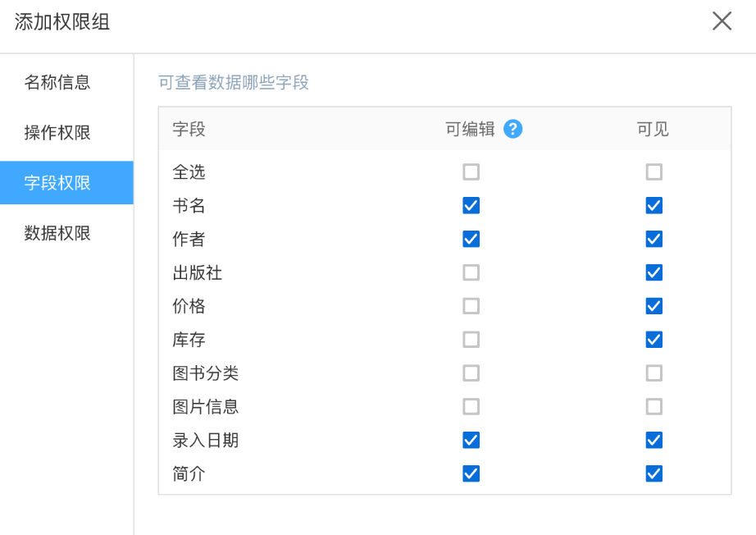Uncheck 书名 editable checkbox
Screen dimensions: 756x535
point(471,205)
